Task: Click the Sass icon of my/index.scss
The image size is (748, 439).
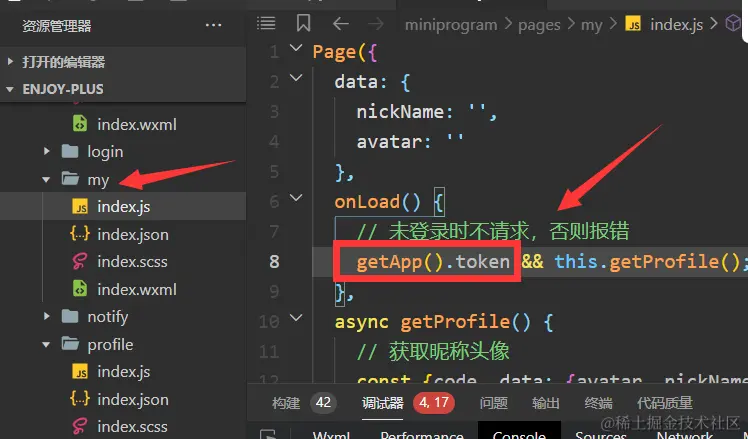Action: [x=80, y=262]
